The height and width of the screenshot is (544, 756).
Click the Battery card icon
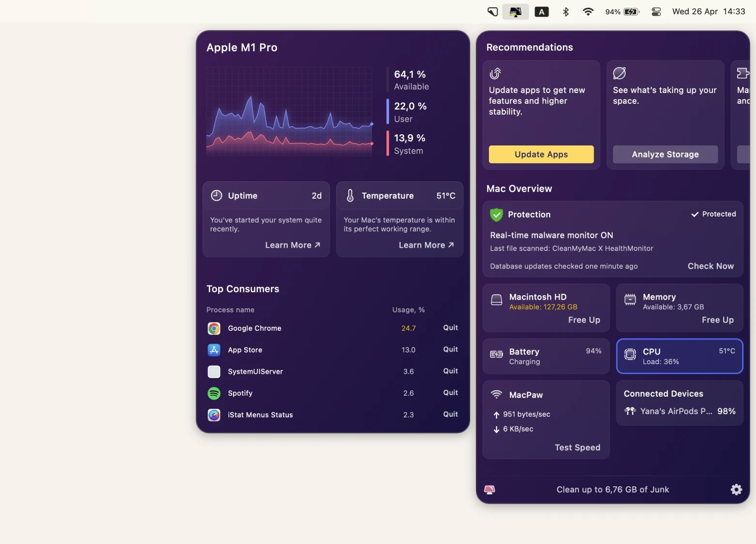point(496,354)
